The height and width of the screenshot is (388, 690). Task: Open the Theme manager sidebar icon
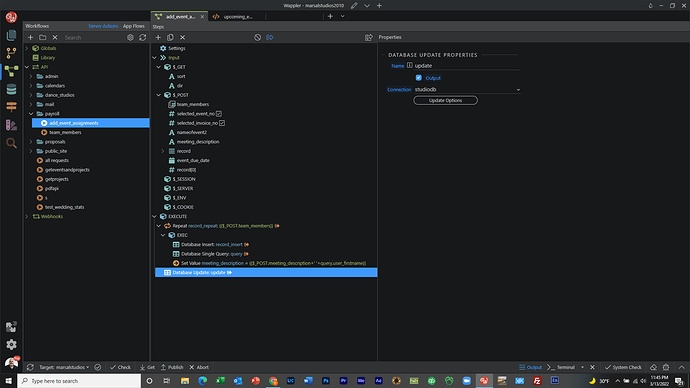point(11,125)
